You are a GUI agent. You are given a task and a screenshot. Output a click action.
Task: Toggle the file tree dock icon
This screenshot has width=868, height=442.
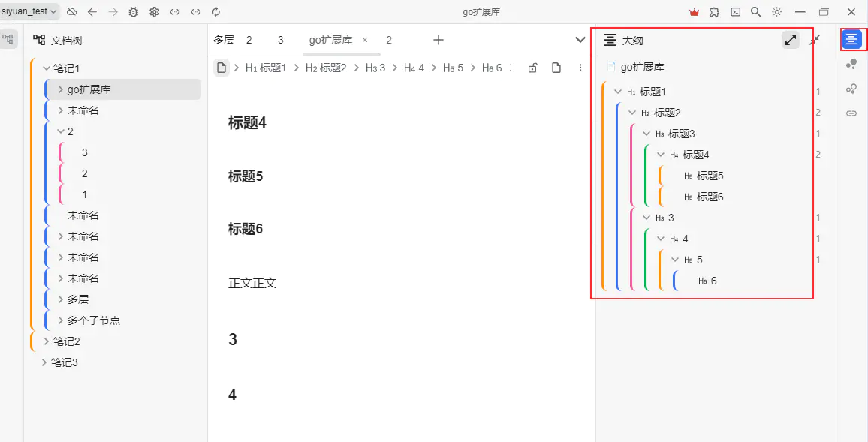8,39
